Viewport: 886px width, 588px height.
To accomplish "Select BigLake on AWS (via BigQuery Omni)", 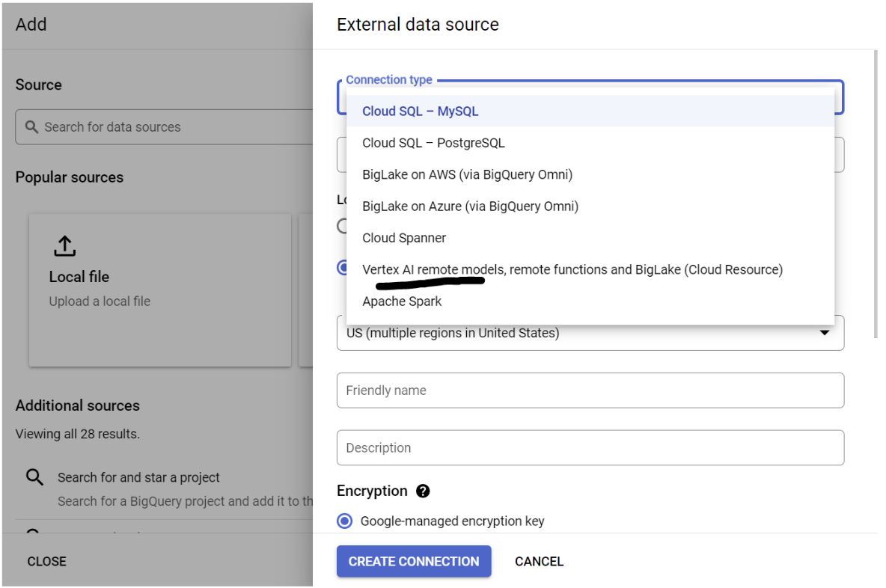I will coord(467,174).
